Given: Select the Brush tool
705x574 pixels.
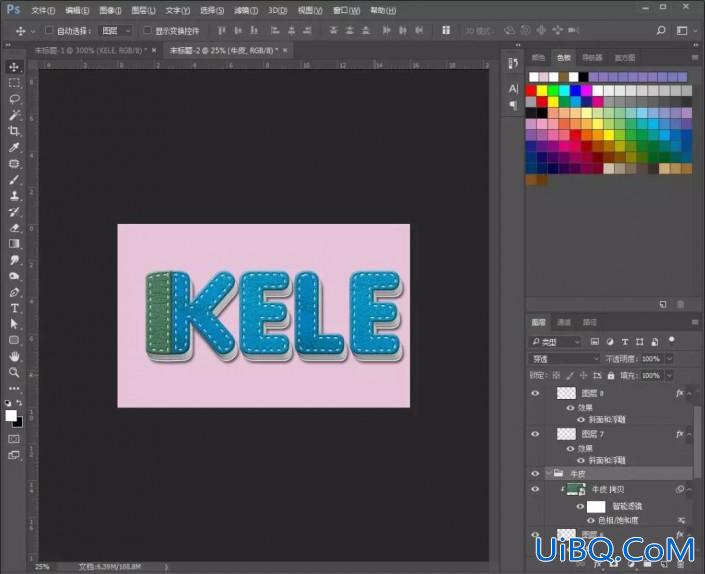Looking at the screenshot, I should (x=14, y=180).
